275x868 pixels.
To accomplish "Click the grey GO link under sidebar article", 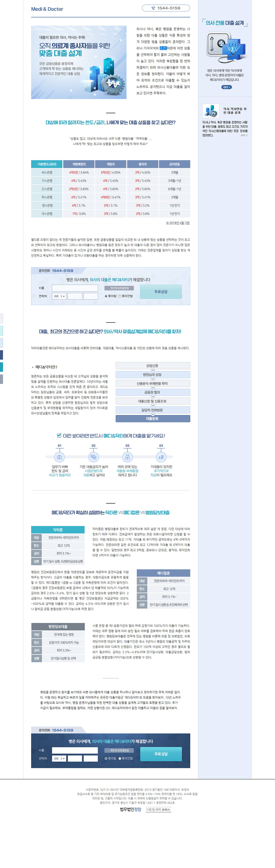I will 244,136.
